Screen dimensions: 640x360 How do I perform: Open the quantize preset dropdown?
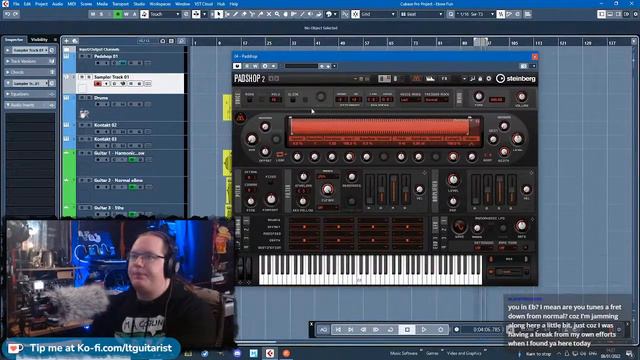click(x=475, y=14)
